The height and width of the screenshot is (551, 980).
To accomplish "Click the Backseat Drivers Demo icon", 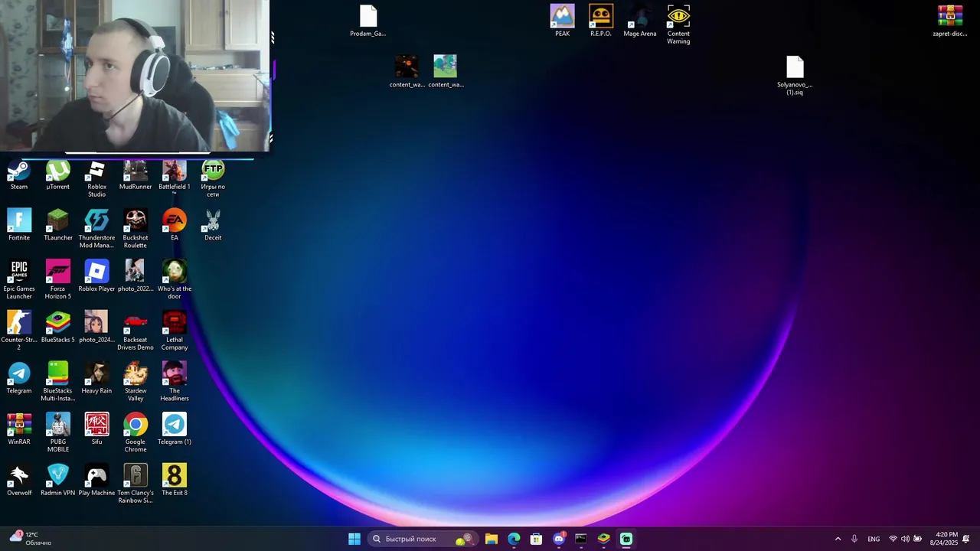I will [136, 331].
